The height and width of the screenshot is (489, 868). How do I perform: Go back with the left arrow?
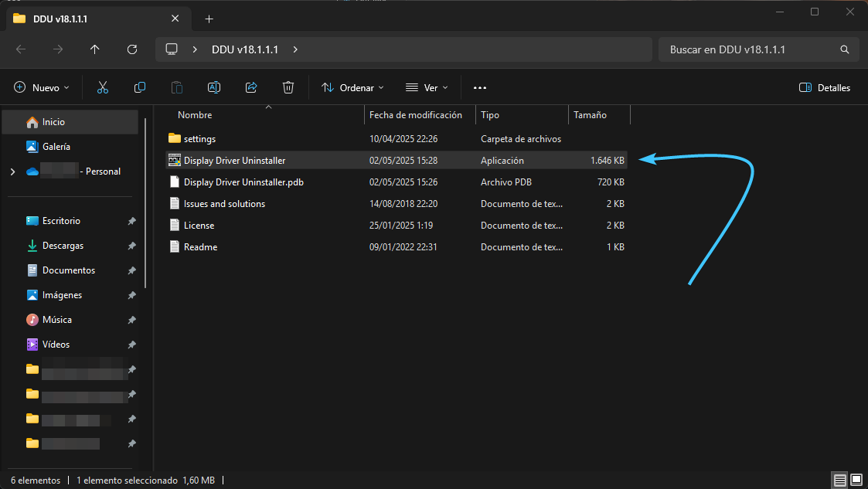point(21,49)
